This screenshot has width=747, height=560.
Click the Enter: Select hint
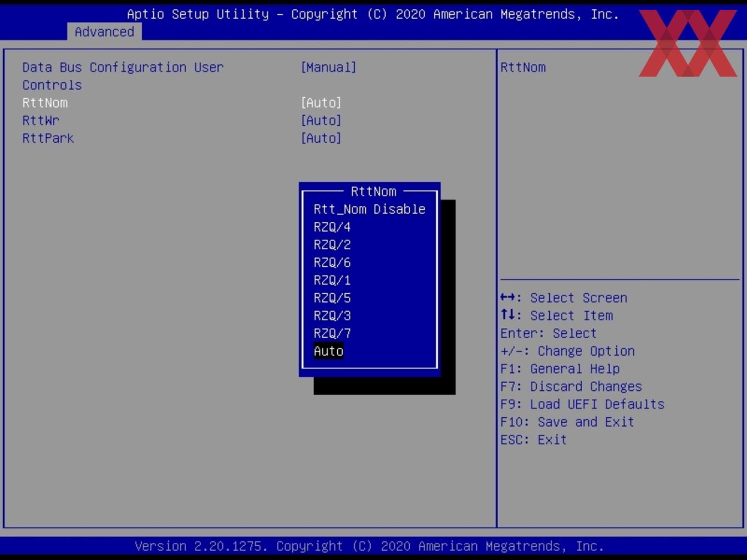tap(548, 333)
